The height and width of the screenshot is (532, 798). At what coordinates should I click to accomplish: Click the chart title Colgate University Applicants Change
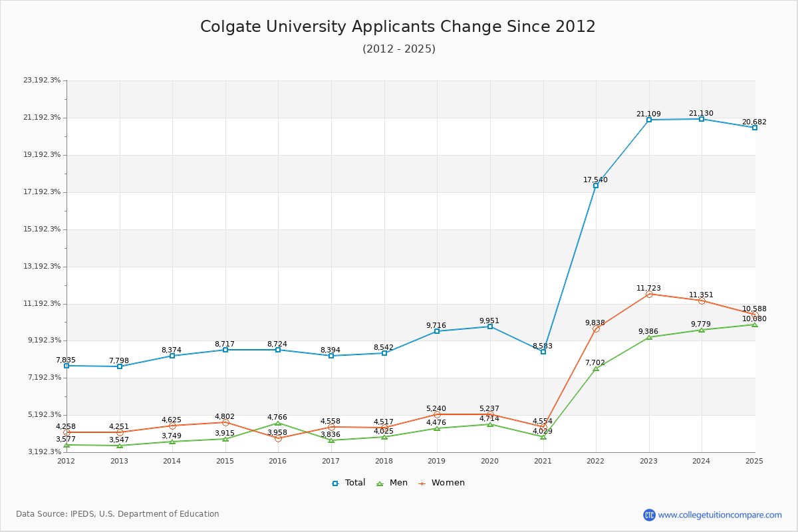(x=399, y=27)
